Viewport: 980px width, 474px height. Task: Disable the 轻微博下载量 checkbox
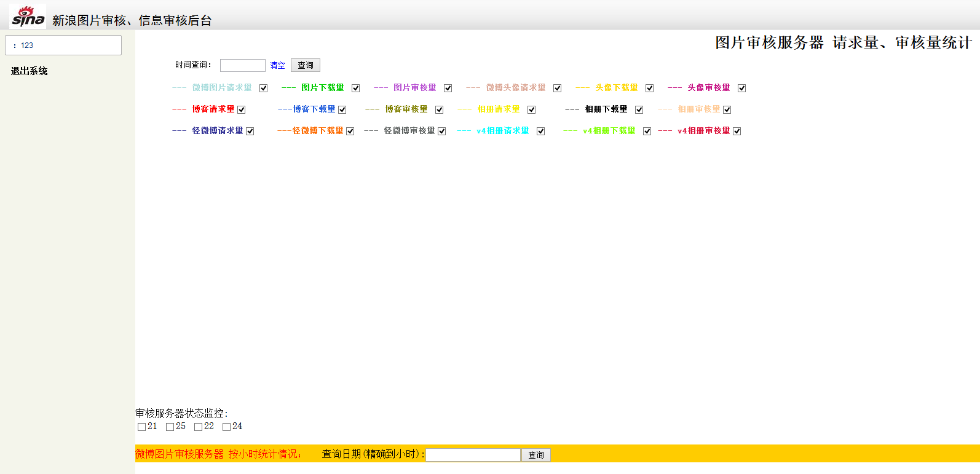tap(350, 131)
